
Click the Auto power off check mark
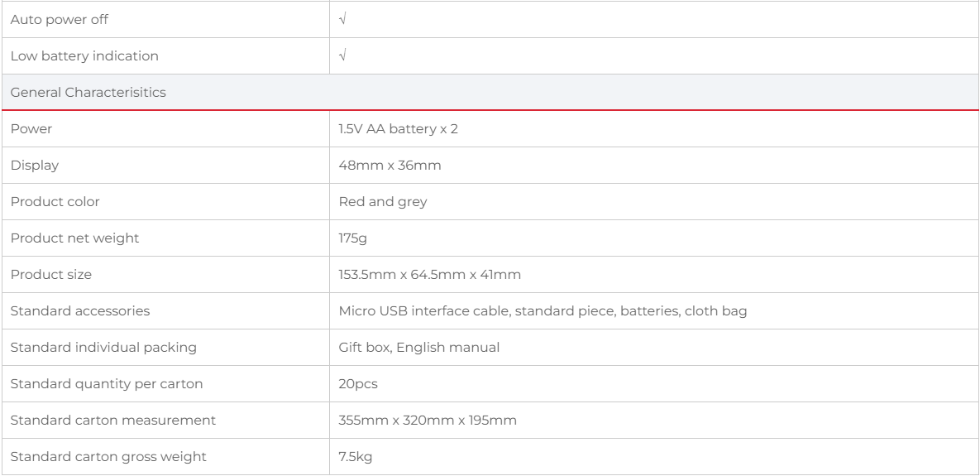coord(342,19)
